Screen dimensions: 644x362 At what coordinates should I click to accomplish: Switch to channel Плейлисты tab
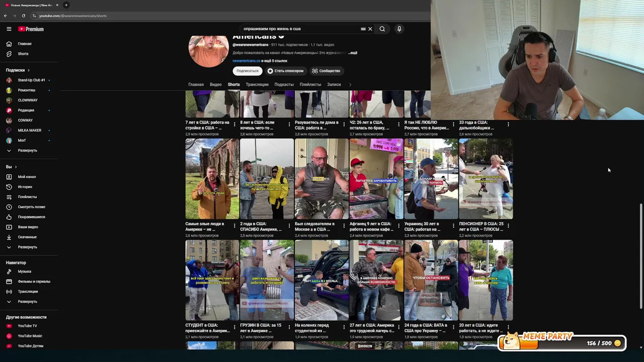coord(310,84)
